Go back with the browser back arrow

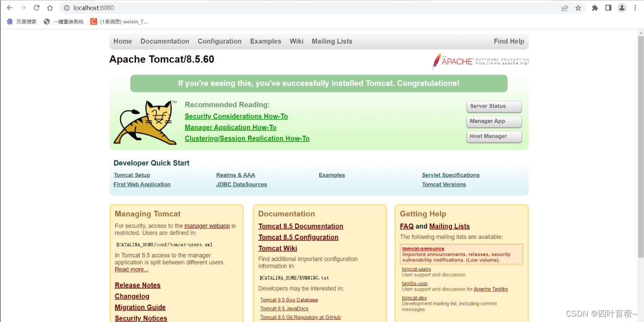(9, 8)
